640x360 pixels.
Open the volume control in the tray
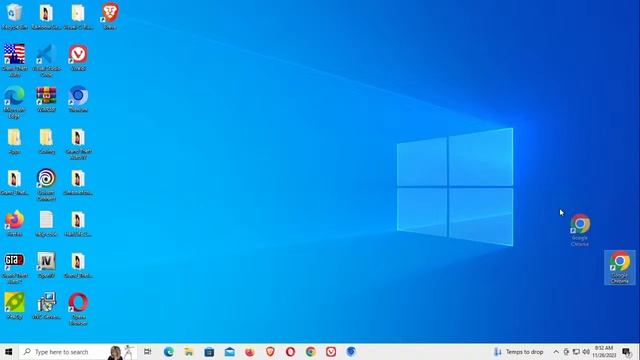(x=586, y=351)
